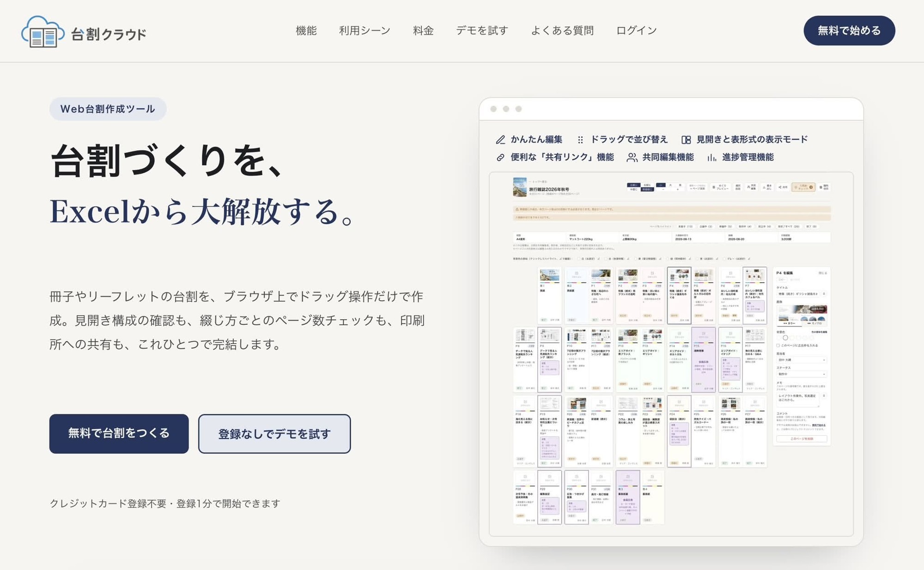The image size is (924, 570).
Task: Click the ログイン nav link
Action: [x=636, y=30]
